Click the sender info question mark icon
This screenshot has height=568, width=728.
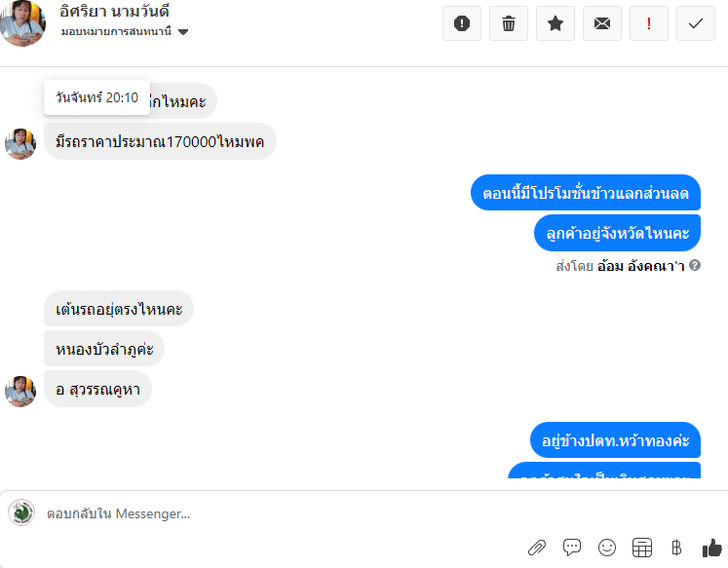[695, 265]
